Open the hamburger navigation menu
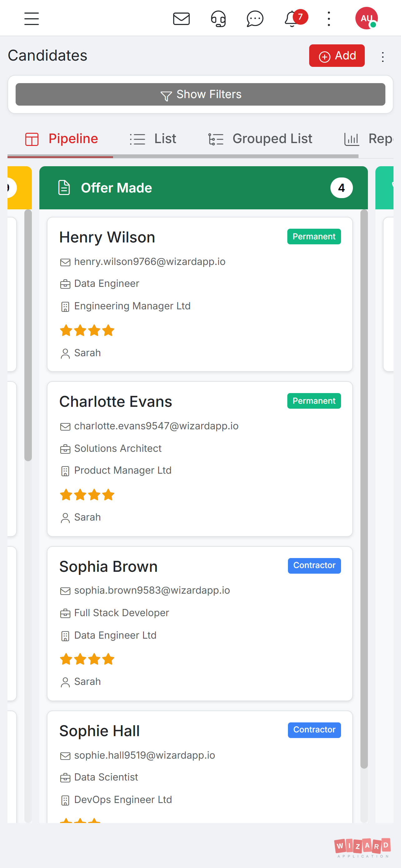 [32, 18]
